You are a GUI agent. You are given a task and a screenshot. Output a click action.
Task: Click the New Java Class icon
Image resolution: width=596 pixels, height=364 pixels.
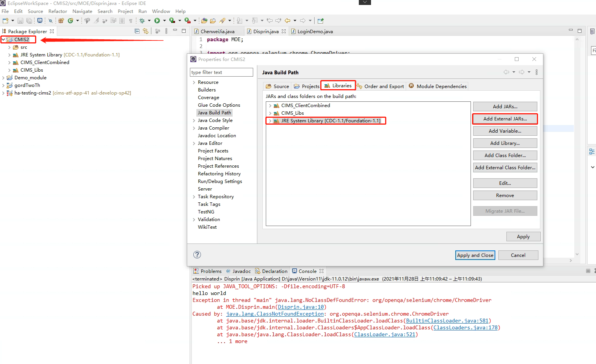coord(70,21)
